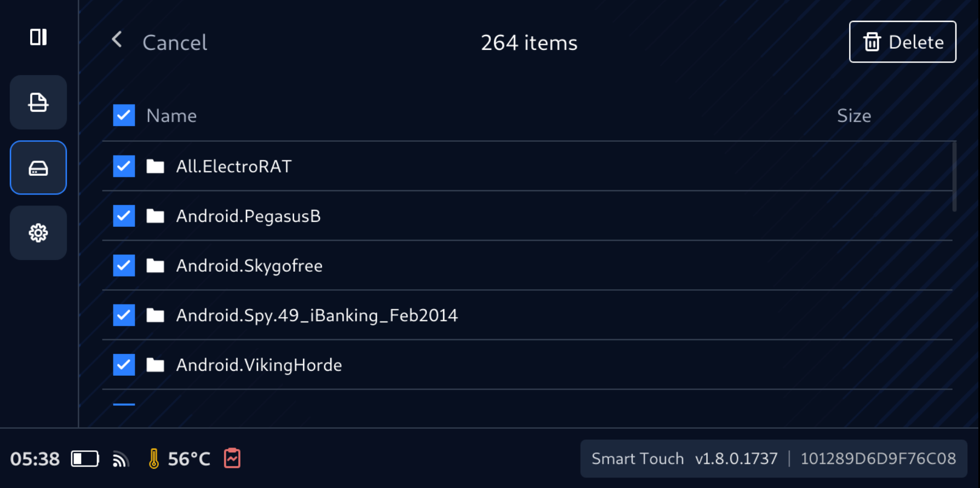
Task: Uncheck the select-all Name checkbox
Action: click(124, 116)
